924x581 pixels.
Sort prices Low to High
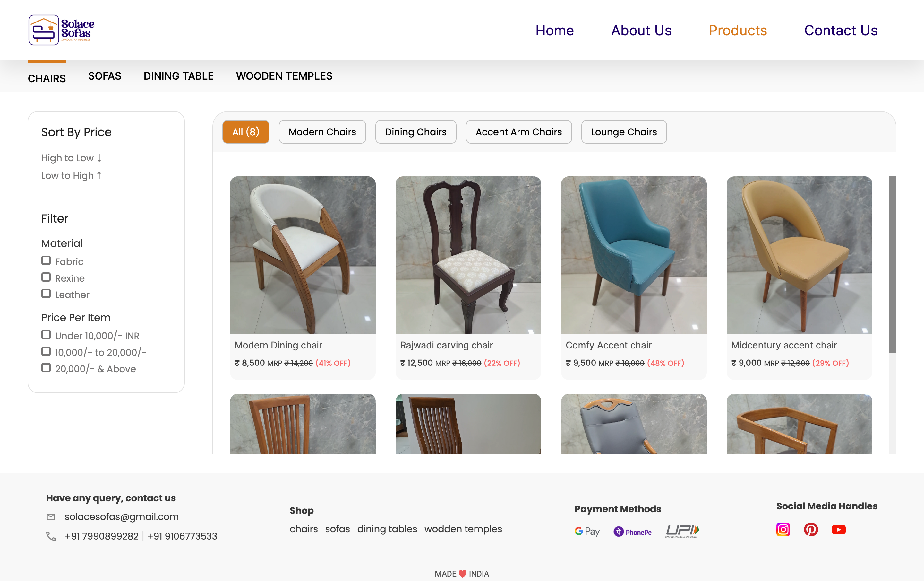(x=71, y=175)
